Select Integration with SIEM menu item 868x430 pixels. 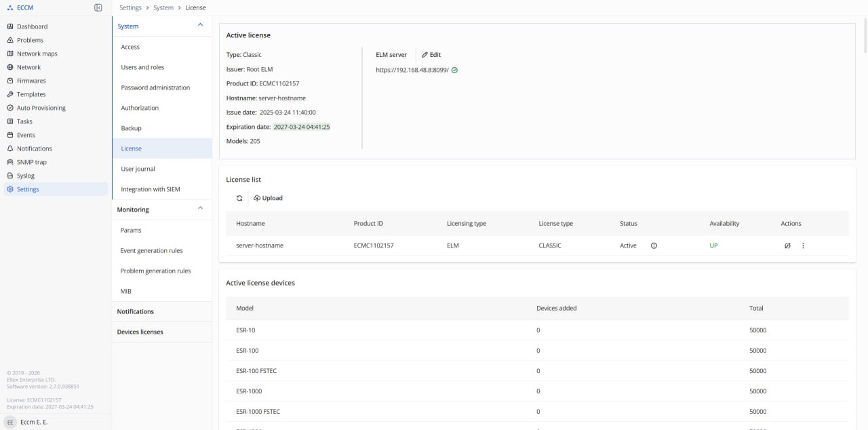click(151, 189)
